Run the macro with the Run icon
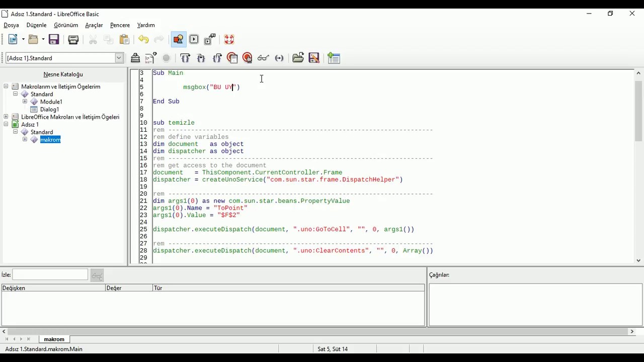This screenshot has height=362, width=644. pyautogui.click(x=150, y=58)
